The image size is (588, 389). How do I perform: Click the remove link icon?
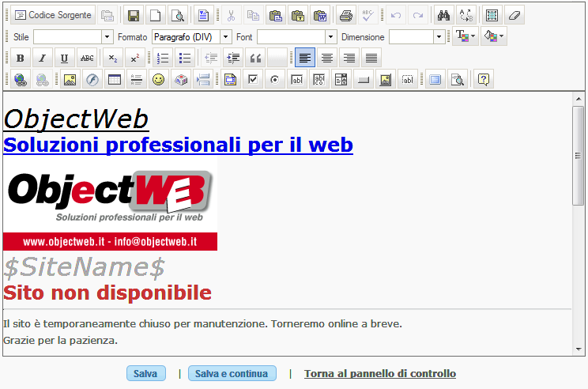point(43,79)
